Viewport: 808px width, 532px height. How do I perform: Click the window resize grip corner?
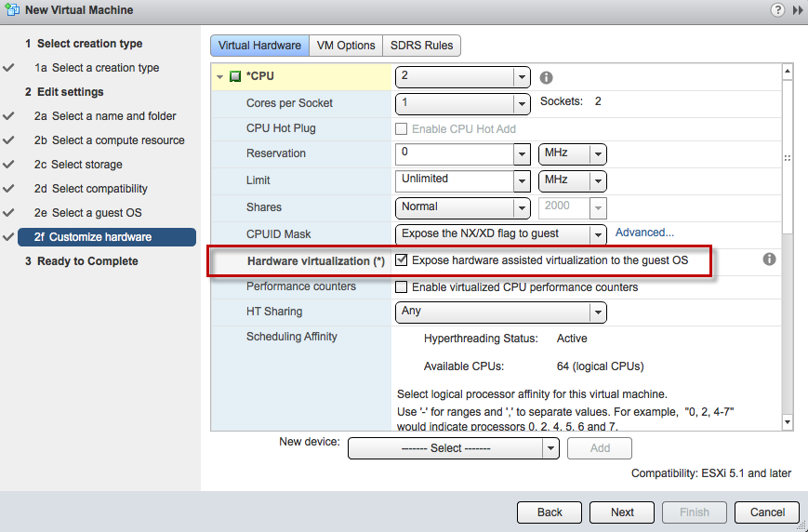pyautogui.click(x=801, y=525)
